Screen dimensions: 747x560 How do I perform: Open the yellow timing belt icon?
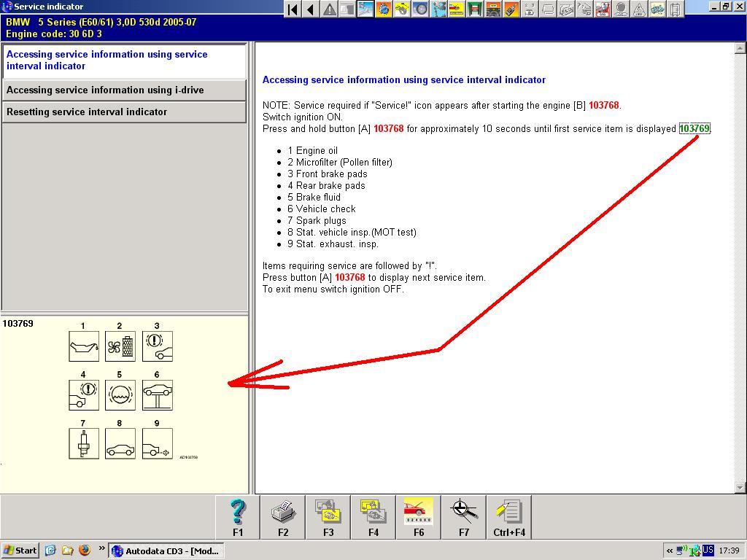(x=402, y=9)
